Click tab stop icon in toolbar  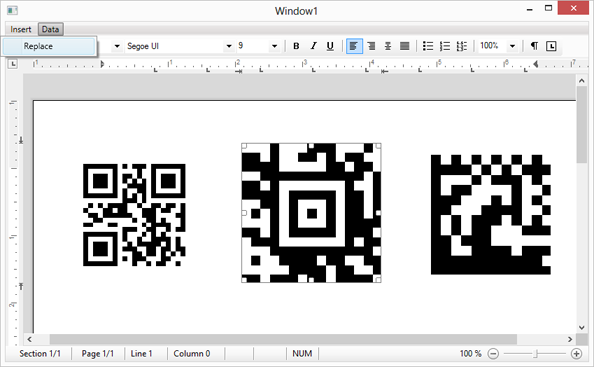click(x=551, y=46)
